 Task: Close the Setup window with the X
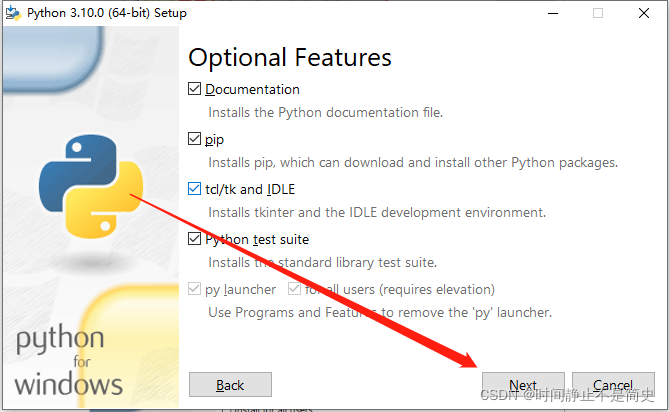click(644, 13)
